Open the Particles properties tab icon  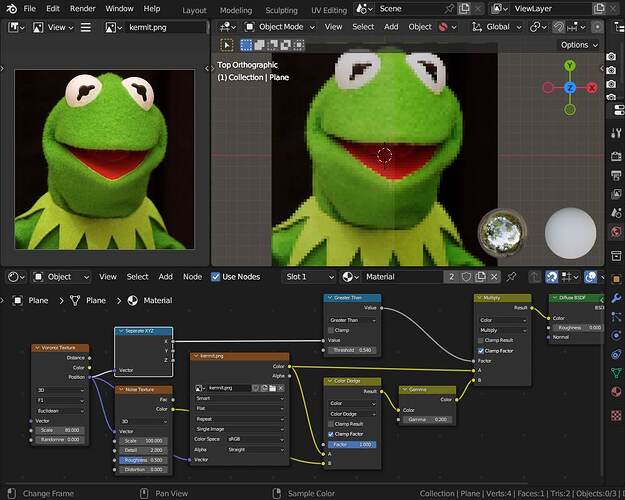(x=616, y=317)
